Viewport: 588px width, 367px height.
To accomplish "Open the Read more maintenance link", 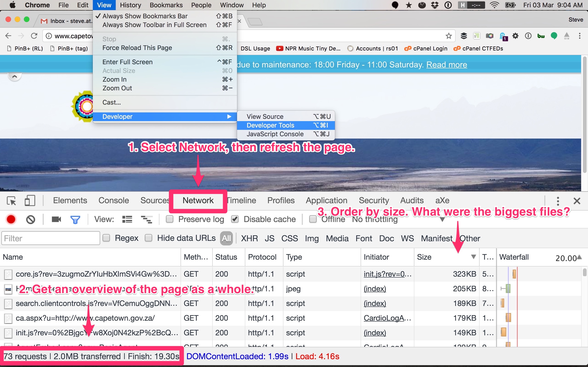I will [x=447, y=64].
